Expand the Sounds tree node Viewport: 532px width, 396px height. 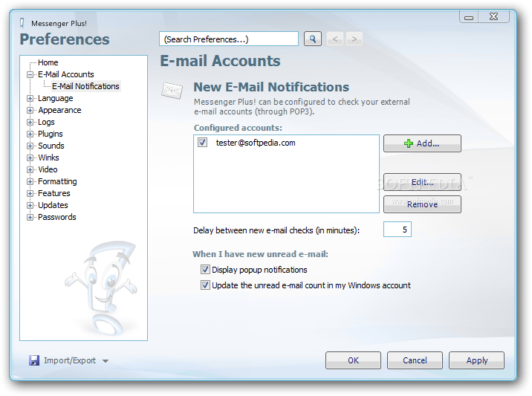(30, 146)
